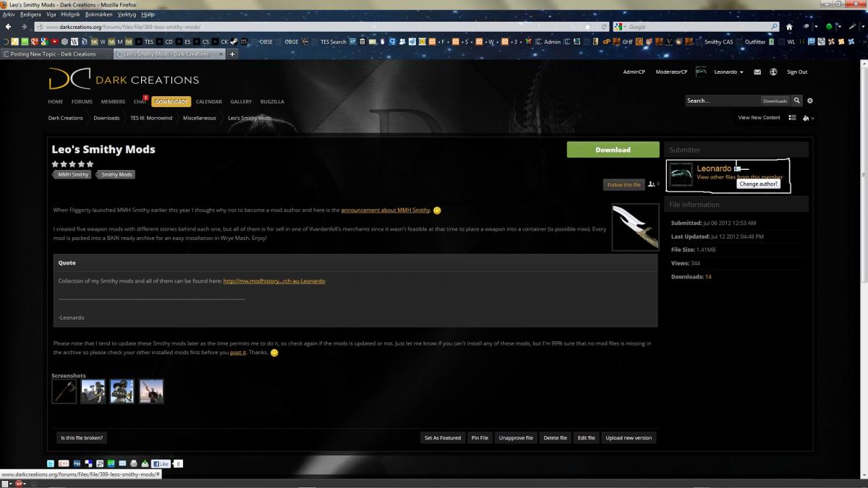Click the print icon at page bottom

point(134,463)
